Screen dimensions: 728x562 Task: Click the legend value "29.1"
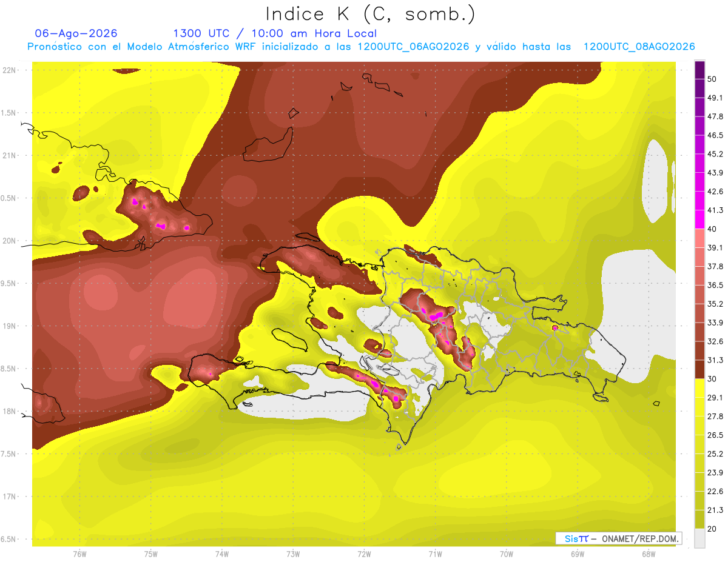pos(715,398)
